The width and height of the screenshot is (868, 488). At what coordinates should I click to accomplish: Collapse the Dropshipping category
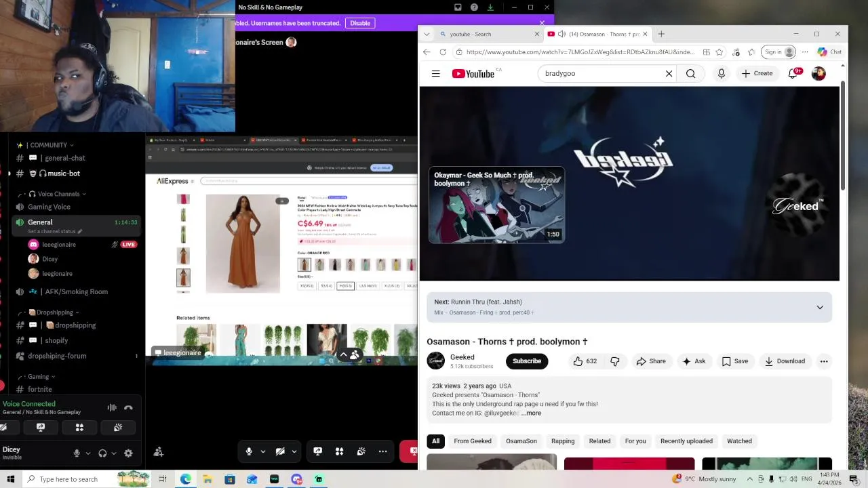[x=54, y=312]
